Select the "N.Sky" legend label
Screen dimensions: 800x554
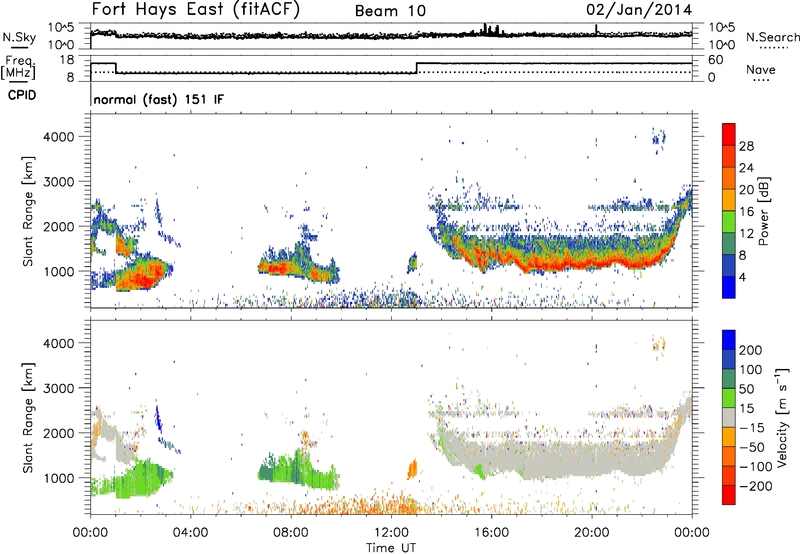point(19,37)
